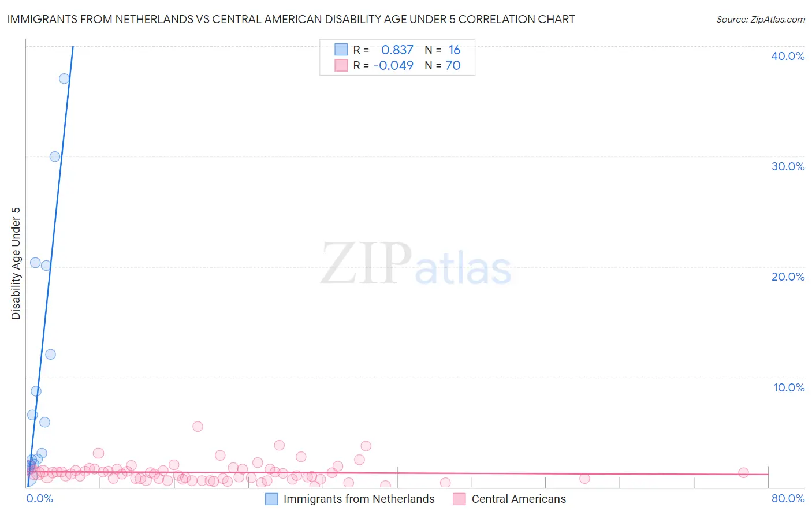
Task: Click the N = 70 value in the legend
Action: 442,65
